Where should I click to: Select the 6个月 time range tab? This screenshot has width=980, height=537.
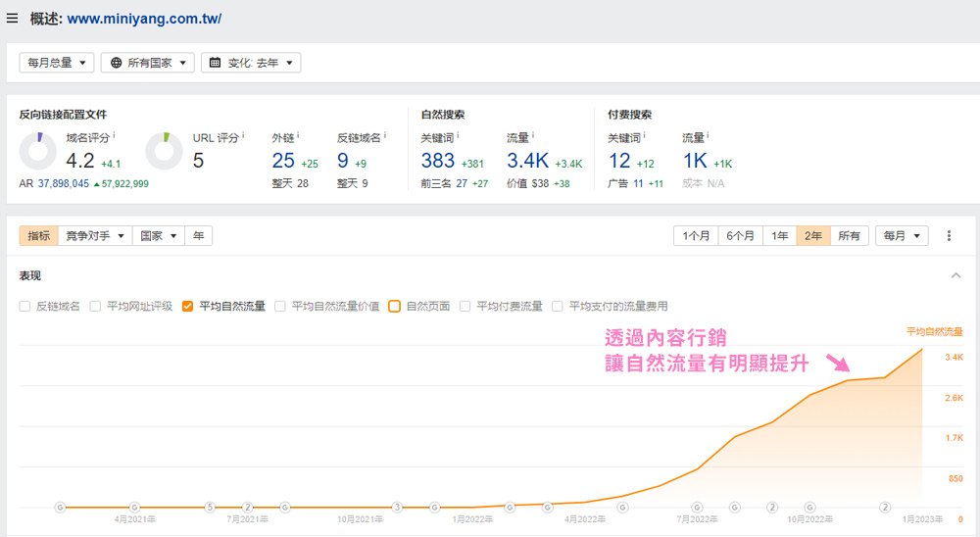pos(740,236)
